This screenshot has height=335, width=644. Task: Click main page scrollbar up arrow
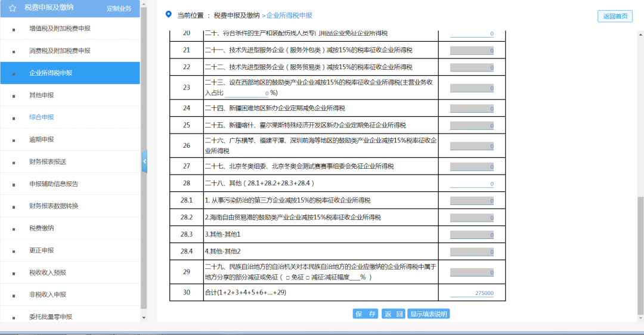(x=640, y=35)
